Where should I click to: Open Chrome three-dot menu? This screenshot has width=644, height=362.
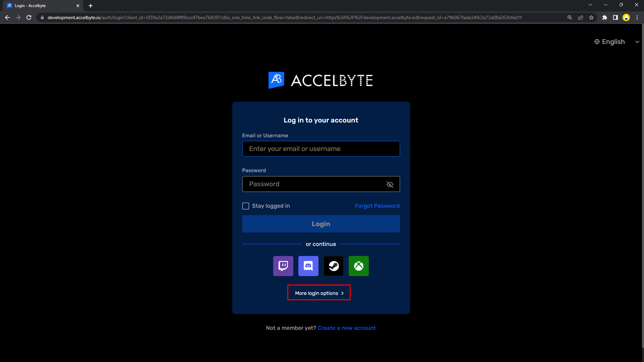click(x=637, y=17)
